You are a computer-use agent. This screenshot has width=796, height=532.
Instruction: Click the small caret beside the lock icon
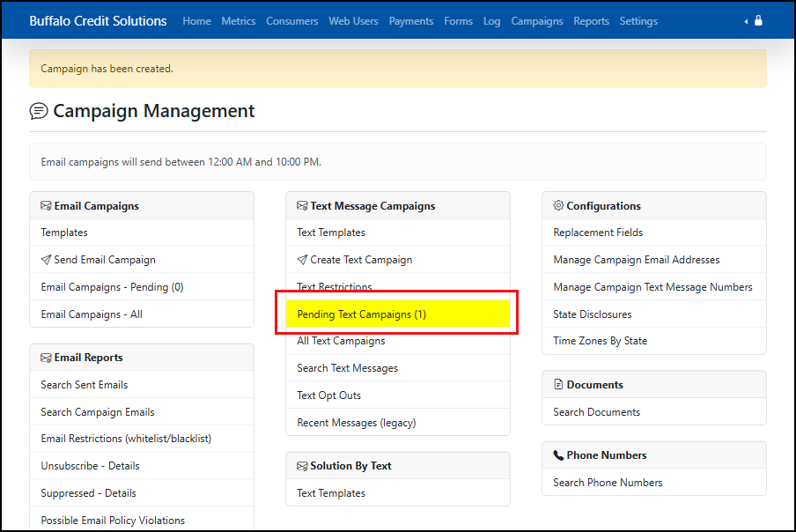pos(746,21)
